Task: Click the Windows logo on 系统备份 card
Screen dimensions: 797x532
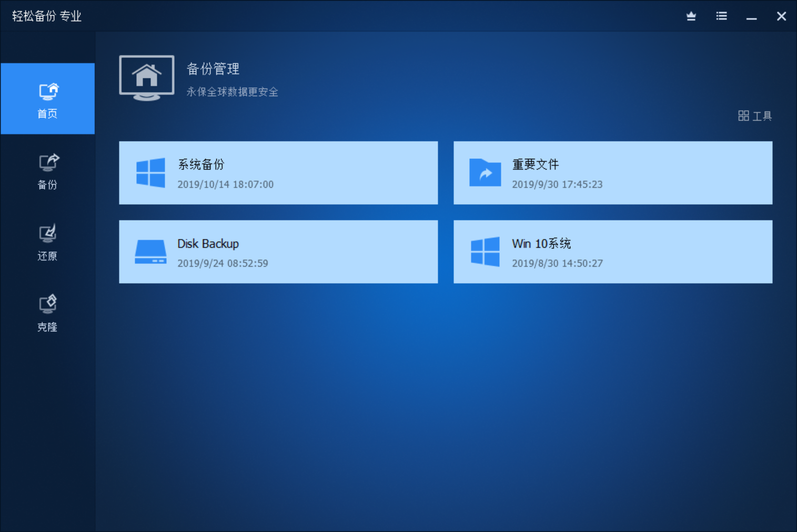Action: pyautogui.click(x=150, y=173)
